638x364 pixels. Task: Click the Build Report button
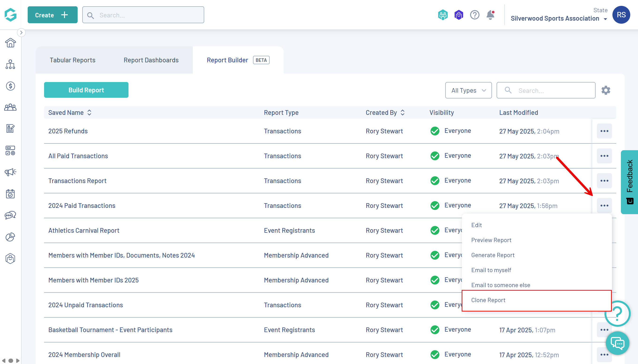point(86,90)
